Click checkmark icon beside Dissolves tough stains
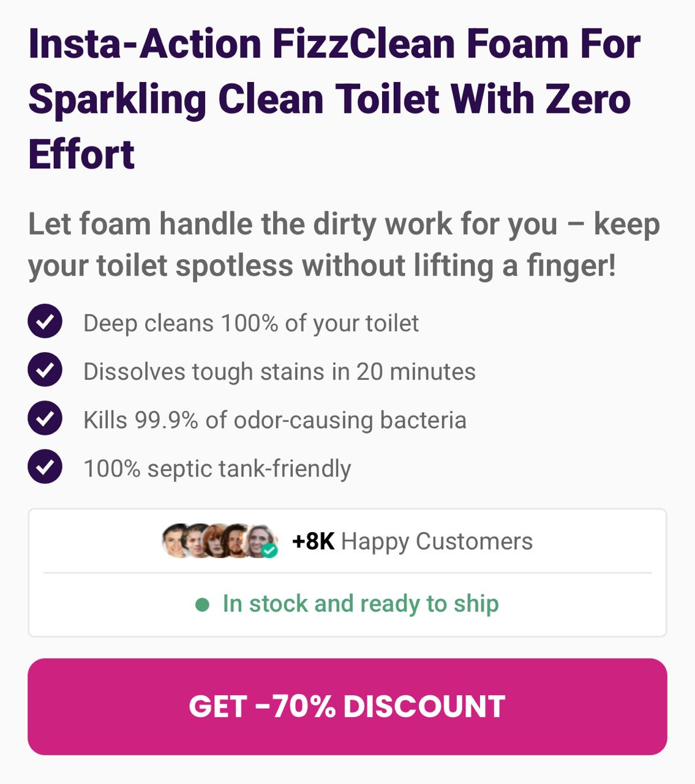Viewport: 695px width, 784px height. (x=45, y=369)
